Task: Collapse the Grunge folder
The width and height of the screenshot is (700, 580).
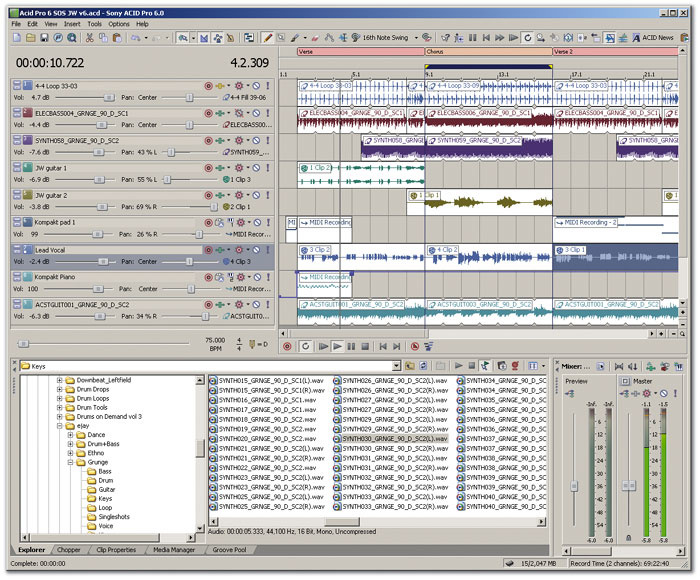Action: (x=70, y=462)
